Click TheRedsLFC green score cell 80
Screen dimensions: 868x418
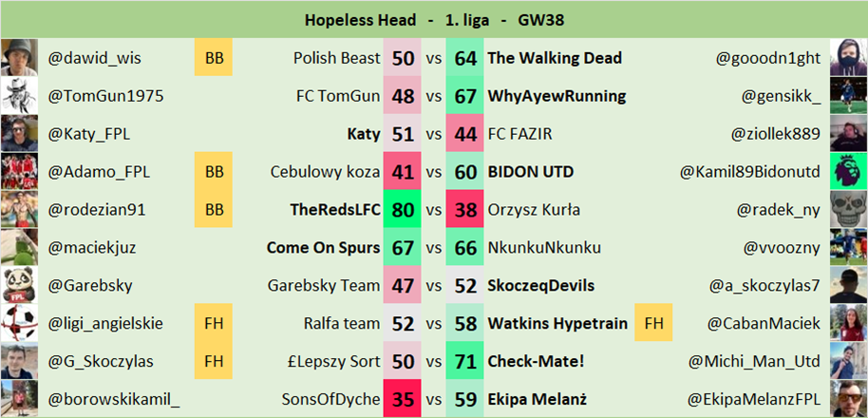tap(403, 210)
